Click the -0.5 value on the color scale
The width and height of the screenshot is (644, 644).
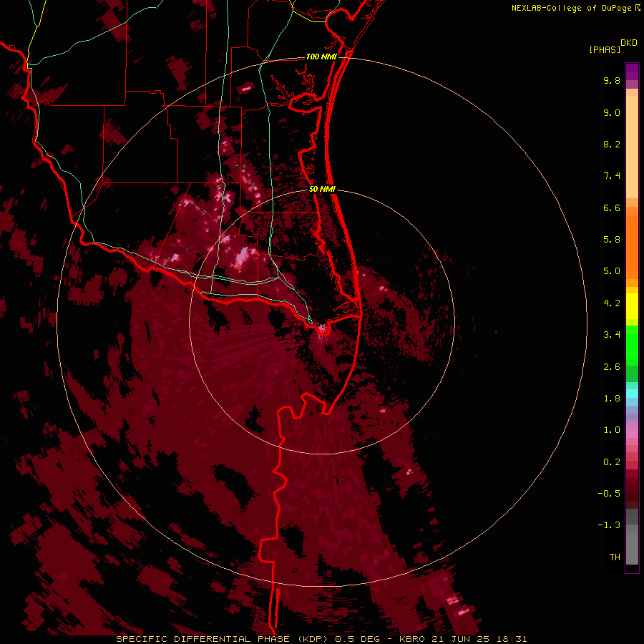609,494
